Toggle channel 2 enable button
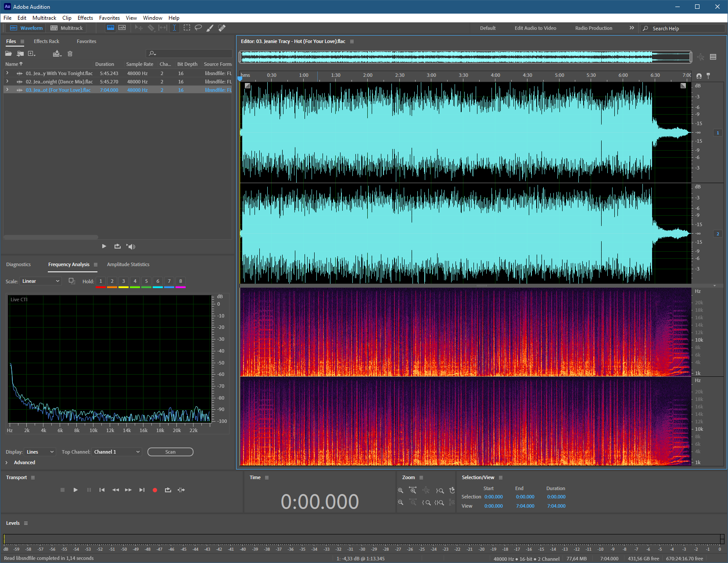This screenshot has height=563, width=728. [718, 234]
